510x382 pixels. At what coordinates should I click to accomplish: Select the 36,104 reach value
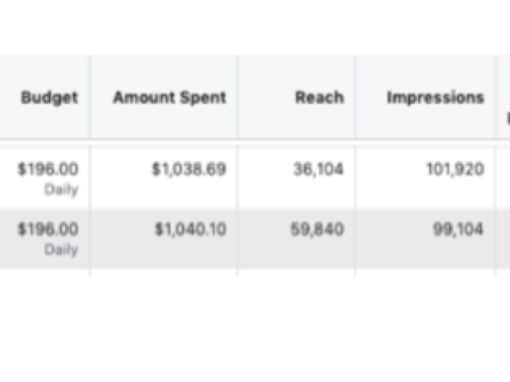318,169
